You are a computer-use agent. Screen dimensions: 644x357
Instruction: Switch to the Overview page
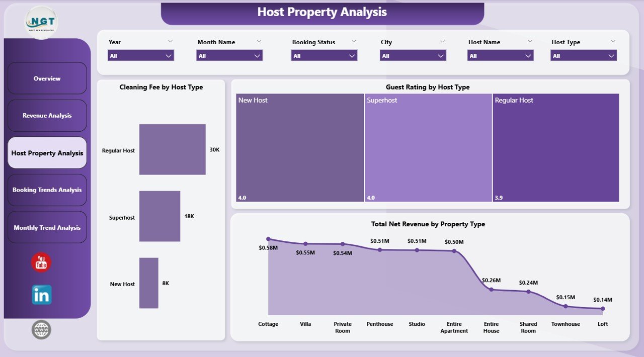[47, 78]
